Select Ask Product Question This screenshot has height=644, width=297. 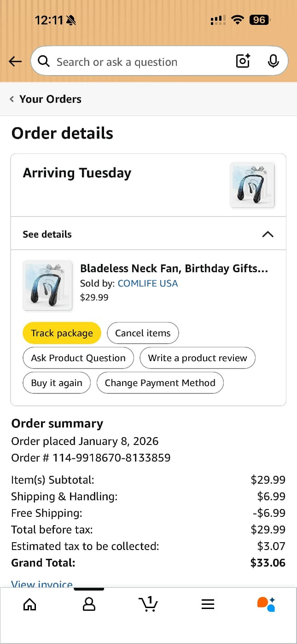[78, 358]
